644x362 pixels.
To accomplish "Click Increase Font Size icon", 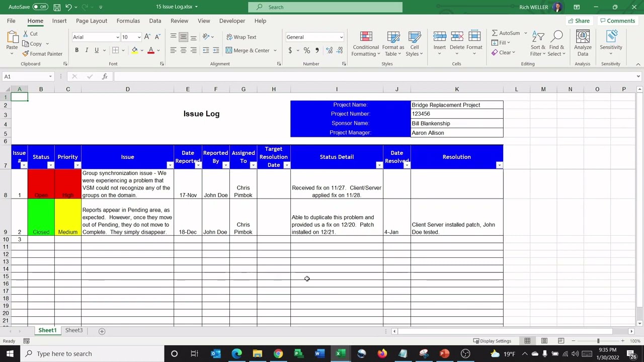I will (x=147, y=37).
